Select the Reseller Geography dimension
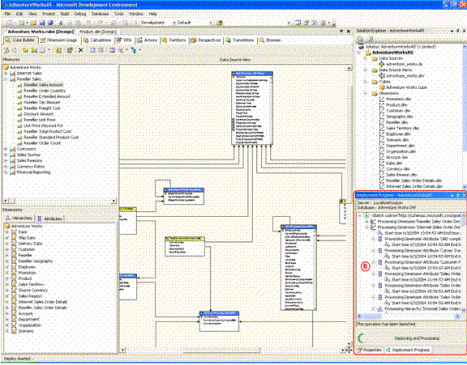 tap(35, 261)
